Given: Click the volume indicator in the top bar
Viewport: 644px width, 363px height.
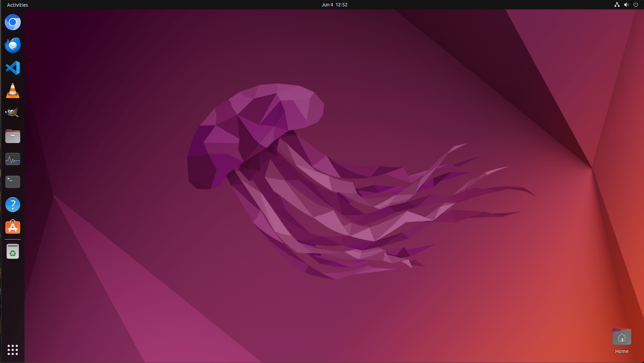Looking at the screenshot, I should [626, 5].
